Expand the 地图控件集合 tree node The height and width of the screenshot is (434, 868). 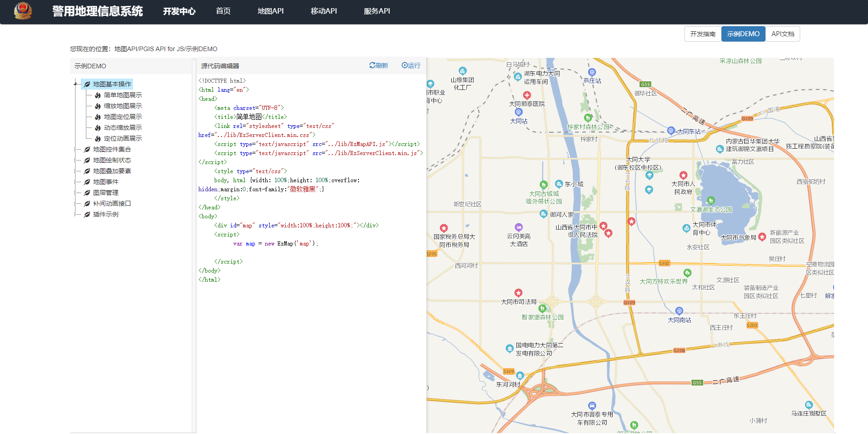[x=75, y=149]
